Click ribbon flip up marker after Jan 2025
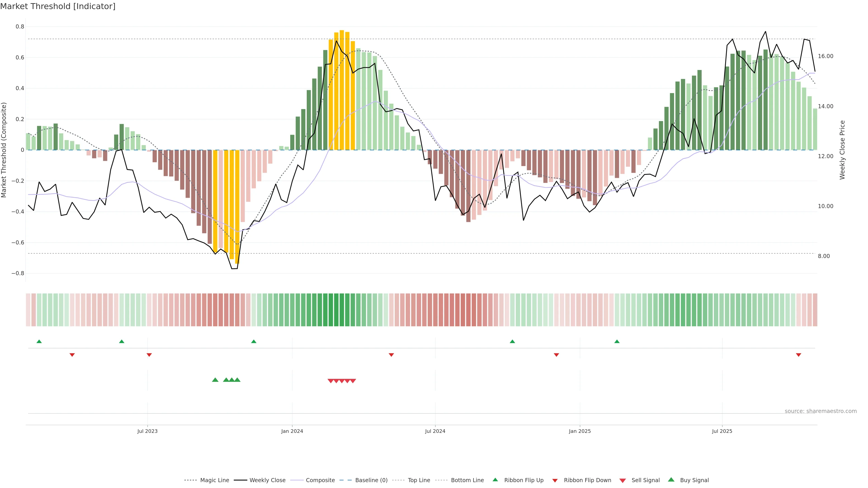Image resolution: width=868 pixels, height=488 pixels. pos(617,342)
